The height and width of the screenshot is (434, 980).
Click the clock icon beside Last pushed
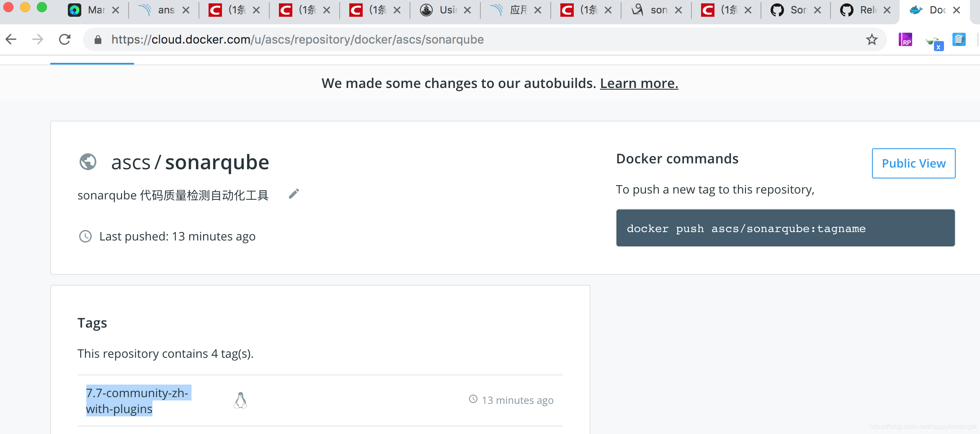pyautogui.click(x=85, y=236)
